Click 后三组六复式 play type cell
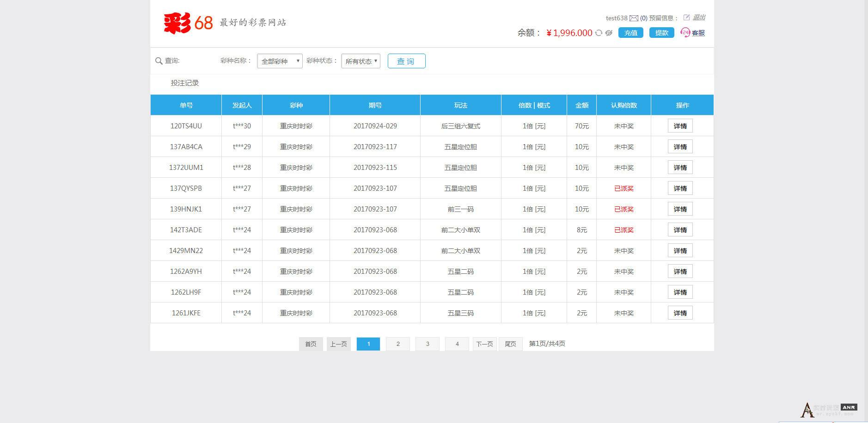This screenshot has height=423, width=868. point(461,126)
